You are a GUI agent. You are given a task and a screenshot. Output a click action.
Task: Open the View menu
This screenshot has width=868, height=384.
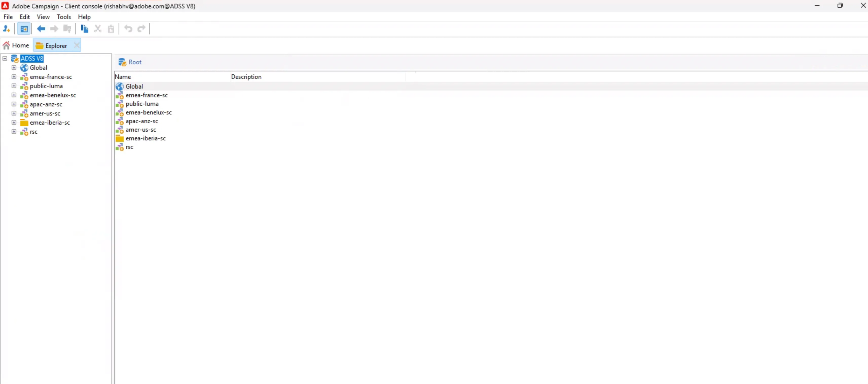tap(43, 17)
